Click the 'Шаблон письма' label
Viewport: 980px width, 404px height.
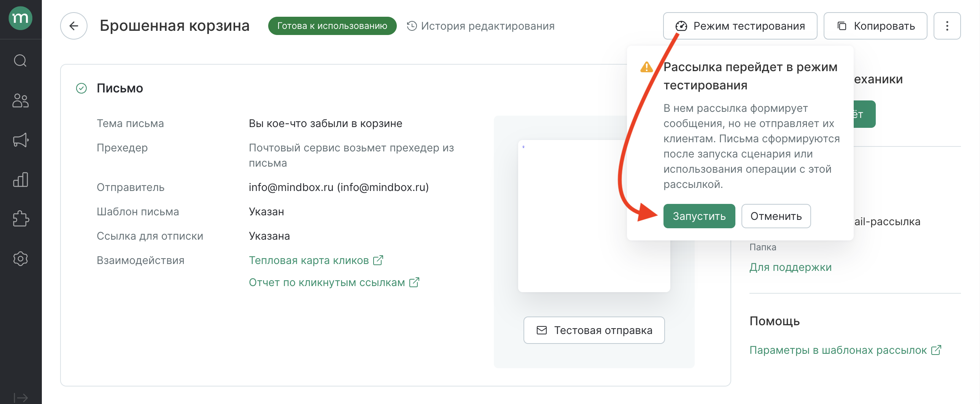tap(138, 212)
